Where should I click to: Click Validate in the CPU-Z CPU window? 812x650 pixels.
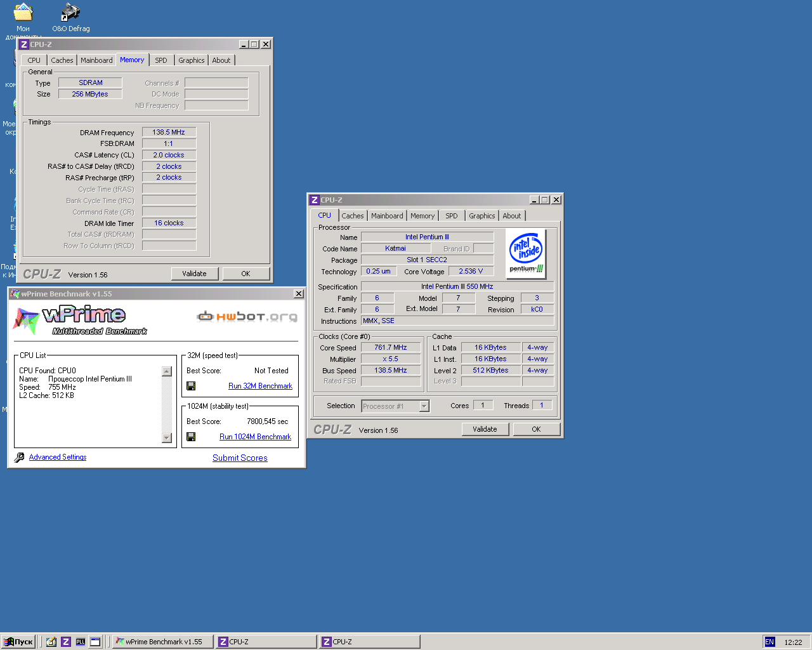point(485,429)
